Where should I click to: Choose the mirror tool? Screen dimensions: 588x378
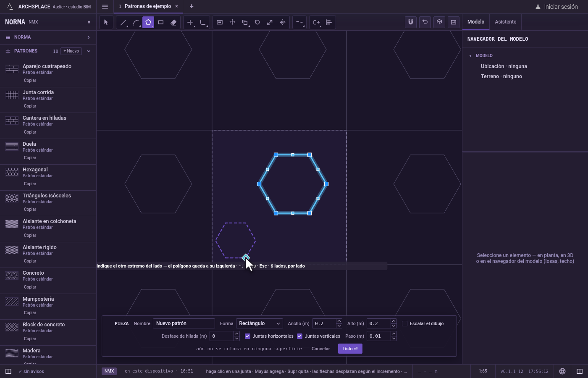[x=283, y=22]
